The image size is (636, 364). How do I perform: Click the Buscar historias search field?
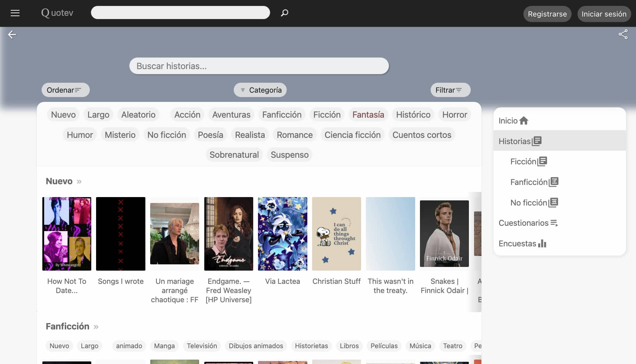tap(259, 66)
